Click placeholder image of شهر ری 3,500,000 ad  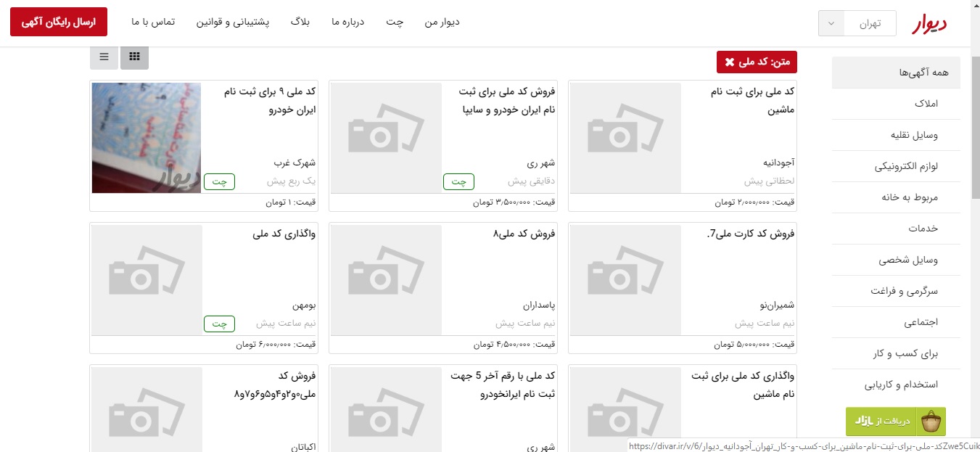[386, 138]
